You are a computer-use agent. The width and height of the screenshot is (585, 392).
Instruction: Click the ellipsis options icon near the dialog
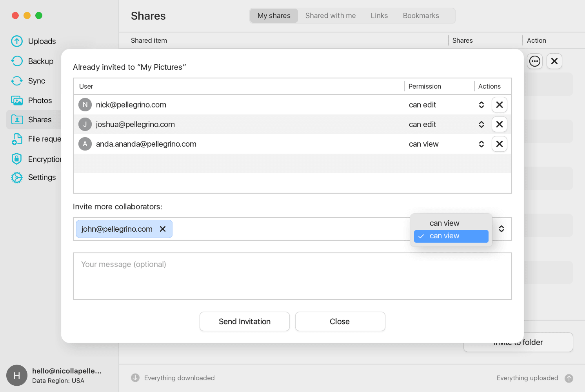(x=535, y=61)
